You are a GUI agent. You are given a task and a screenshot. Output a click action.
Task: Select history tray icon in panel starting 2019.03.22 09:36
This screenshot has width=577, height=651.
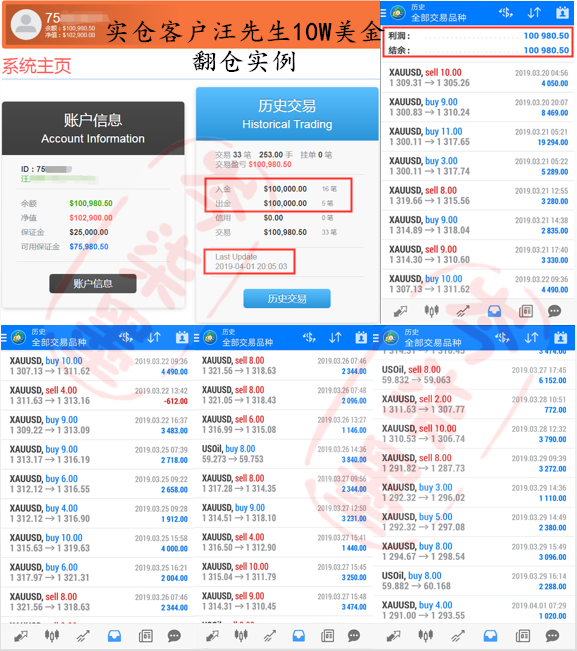click(114, 636)
